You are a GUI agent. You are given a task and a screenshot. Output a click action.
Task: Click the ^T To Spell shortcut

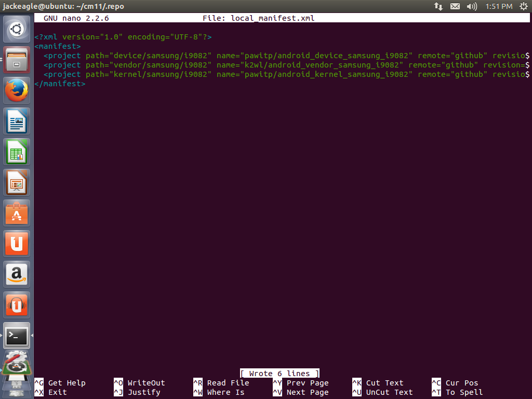457,392
